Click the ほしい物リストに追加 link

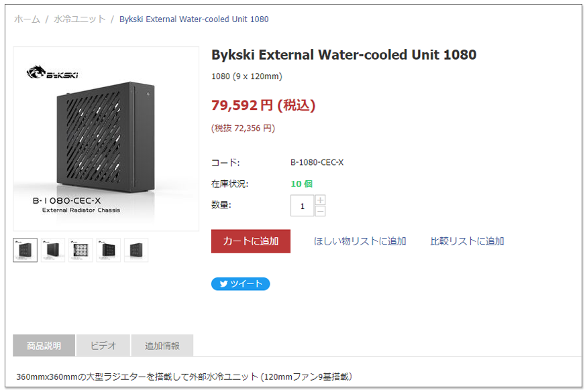360,241
